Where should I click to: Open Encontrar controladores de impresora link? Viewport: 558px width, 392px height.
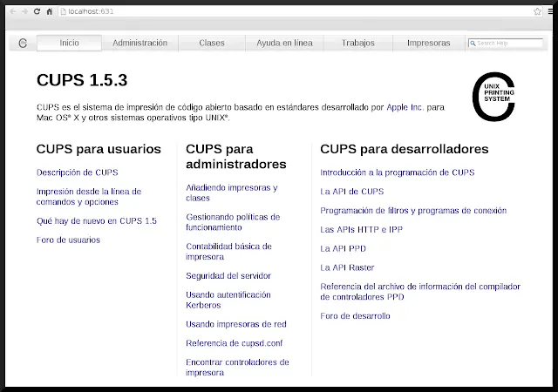click(x=237, y=368)
